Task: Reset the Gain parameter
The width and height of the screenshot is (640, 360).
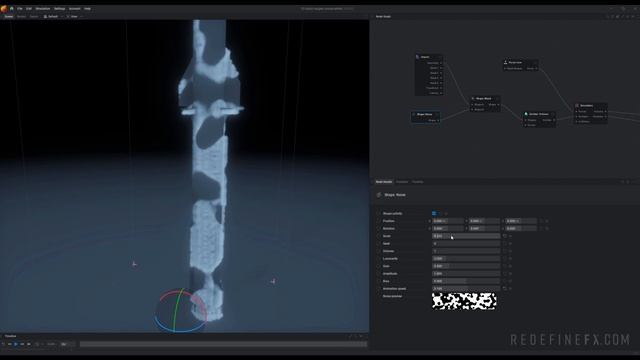Action: click(505, 266)
